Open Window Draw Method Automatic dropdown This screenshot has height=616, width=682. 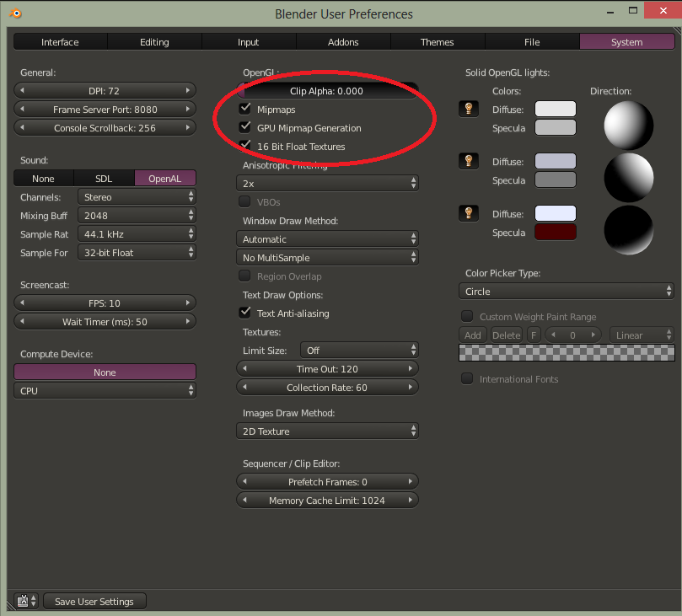click(x=328, y=239)
